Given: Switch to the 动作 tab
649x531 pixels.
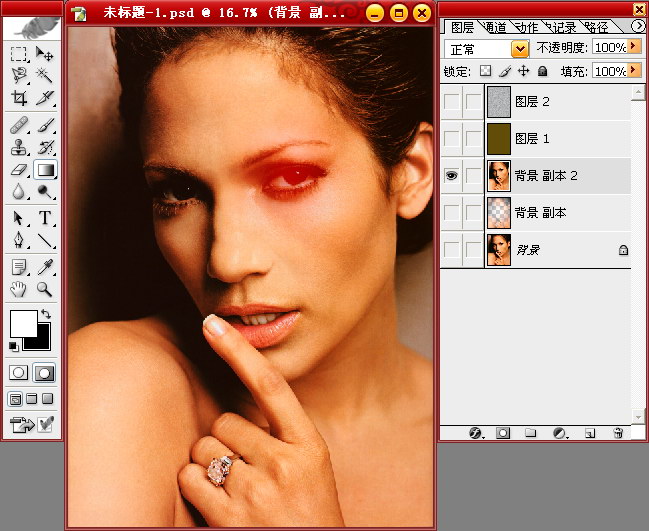Looking at the screenshot, I should 526,27.
